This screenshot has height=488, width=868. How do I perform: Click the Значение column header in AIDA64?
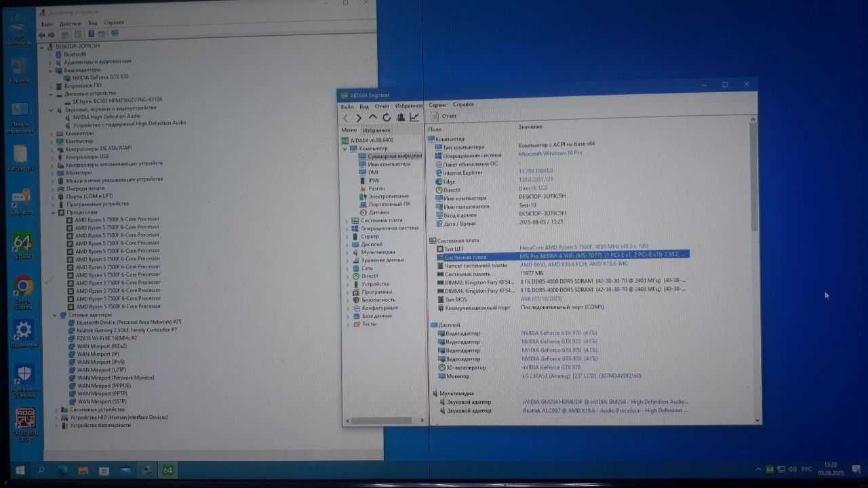[531, 127]
